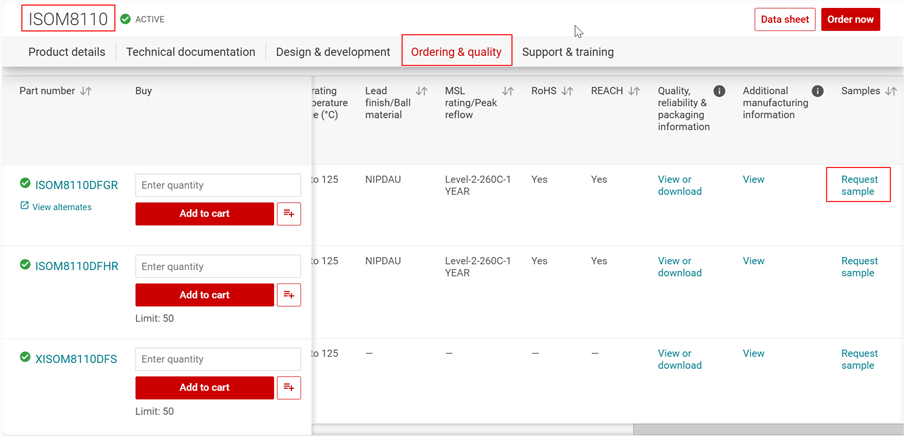Open the Product details tab
The width and height of the screenshot is (904, 437).
point(67,52)
